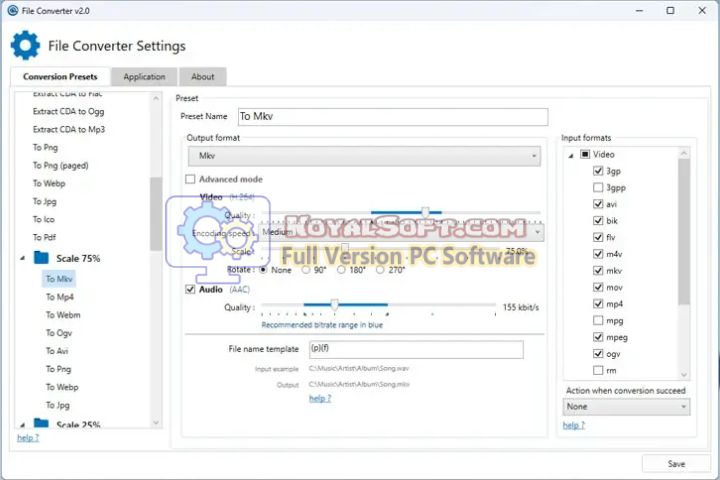Image resolution: width=720 pixels, height=480 pixels.
Task: Click the audio Quality slider handle
Action: coord(335,305)
